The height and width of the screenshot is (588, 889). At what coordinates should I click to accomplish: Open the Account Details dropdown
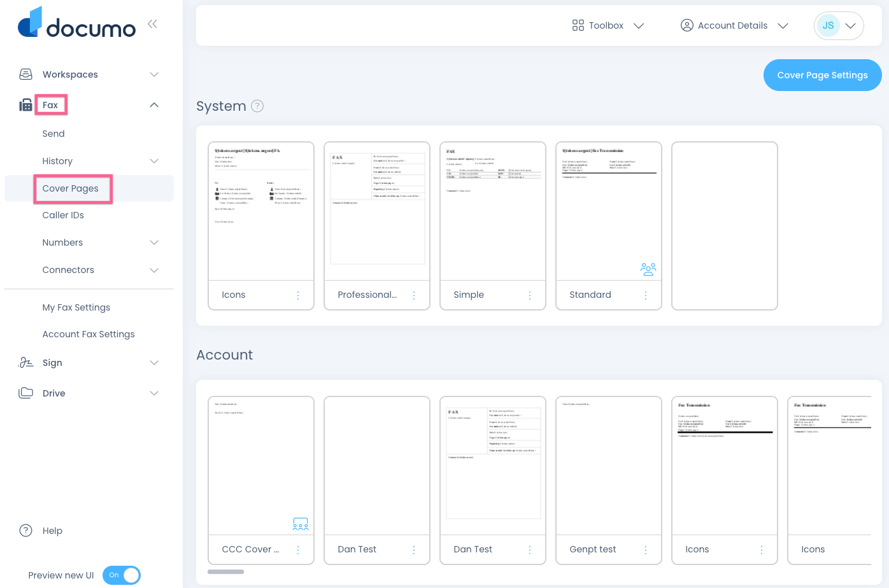point(734,25)
